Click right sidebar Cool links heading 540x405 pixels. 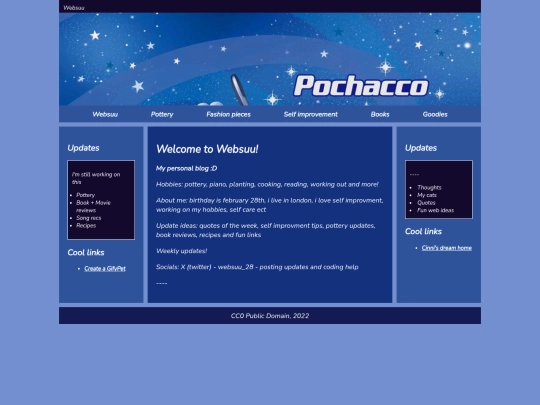(423, 231)
